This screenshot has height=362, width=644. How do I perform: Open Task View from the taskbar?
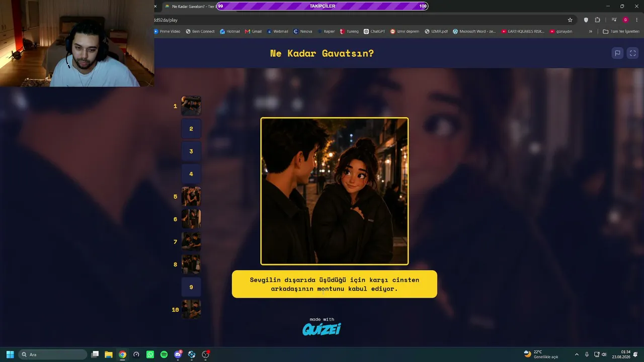pyautogui.click(x=95, y=354)
